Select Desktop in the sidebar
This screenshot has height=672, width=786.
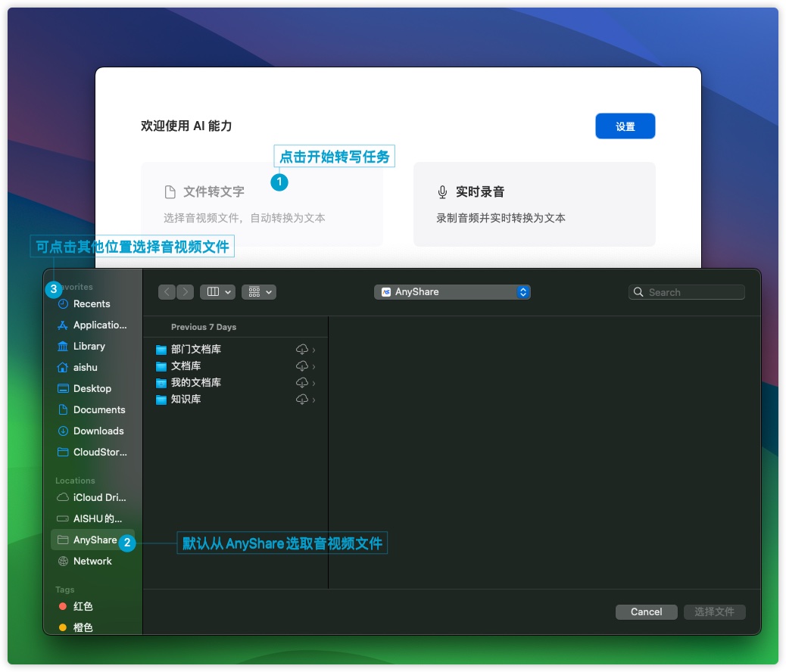92,388
